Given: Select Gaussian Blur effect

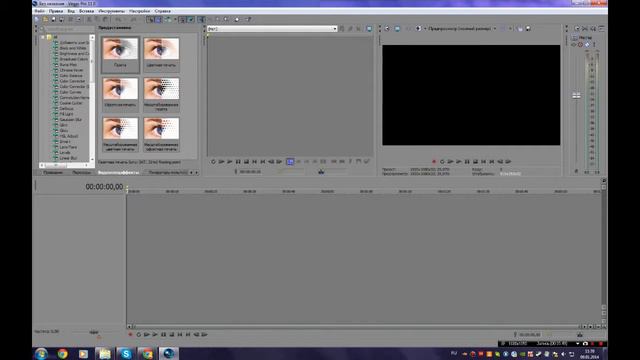Looking at the screenshot, I should (x=71, y=120).
